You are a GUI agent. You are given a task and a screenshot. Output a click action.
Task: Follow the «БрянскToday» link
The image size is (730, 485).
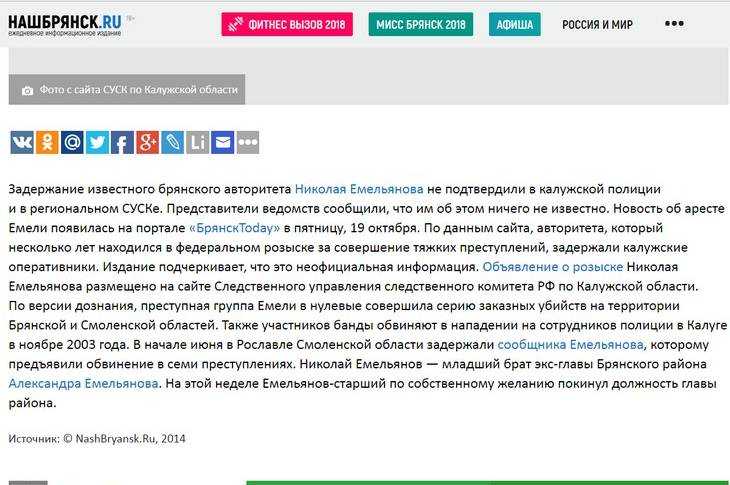pos(230,228)
